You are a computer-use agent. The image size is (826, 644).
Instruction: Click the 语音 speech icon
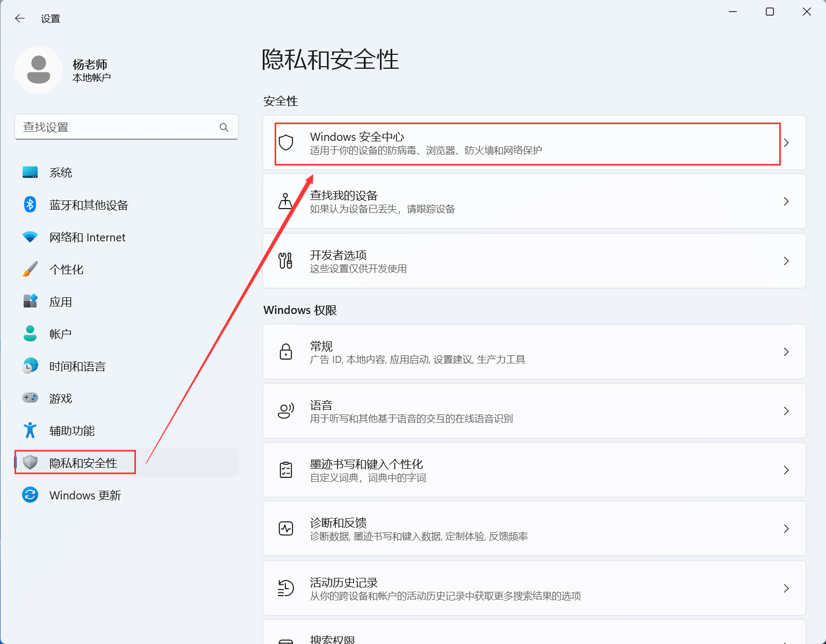pos(286,411)
